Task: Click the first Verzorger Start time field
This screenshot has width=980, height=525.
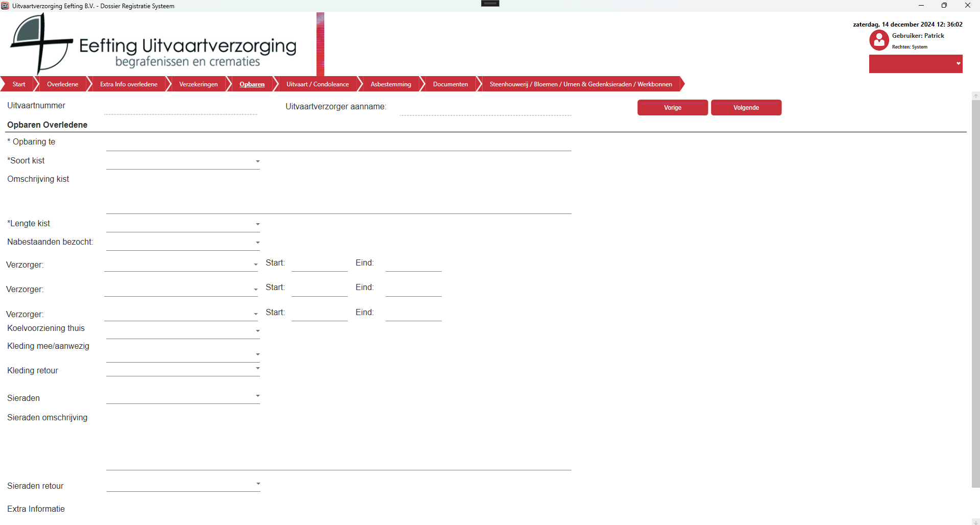Action: click(x=319, y=264)
